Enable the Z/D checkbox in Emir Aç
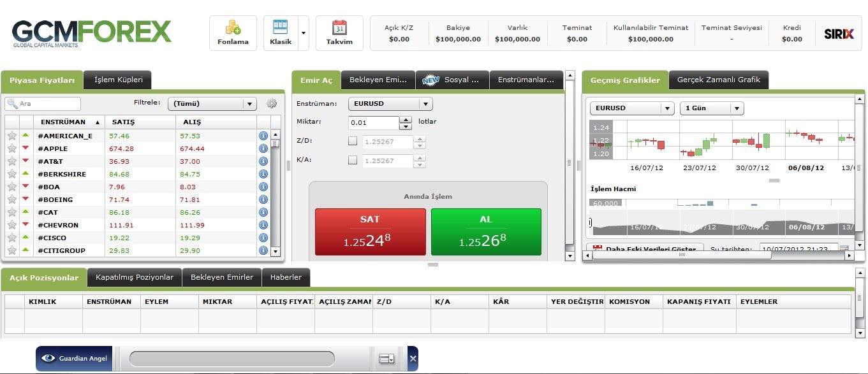Viewport: 868px width, 374px height. 353,141
